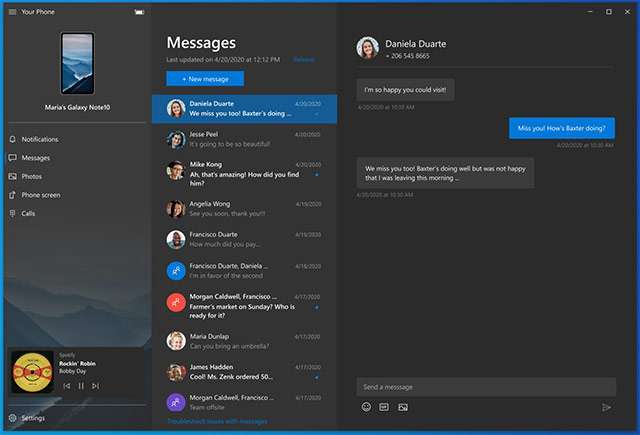The width and height of the screenshot is (640, 435).
Task: Click Jesse Peel's avatar
Action: tap(176, 140)
